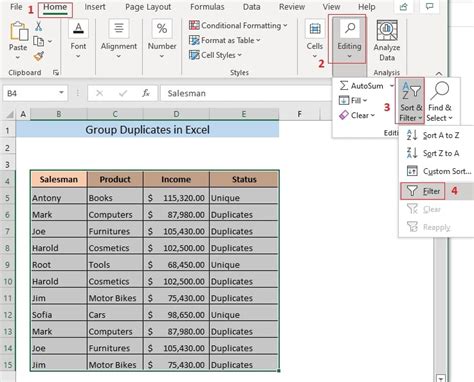
Task: Click the Name Box showing B4
Action: (31, 93)
